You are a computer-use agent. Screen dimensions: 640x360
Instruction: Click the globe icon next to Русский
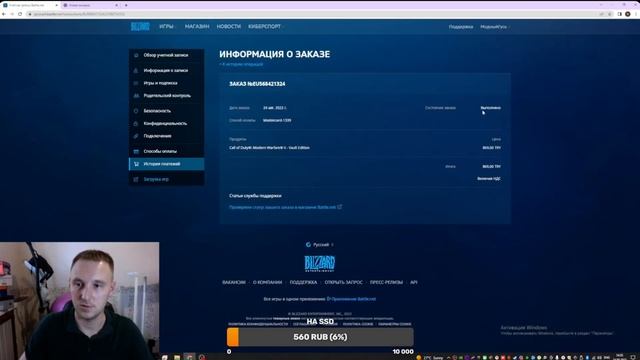(308, 245)
